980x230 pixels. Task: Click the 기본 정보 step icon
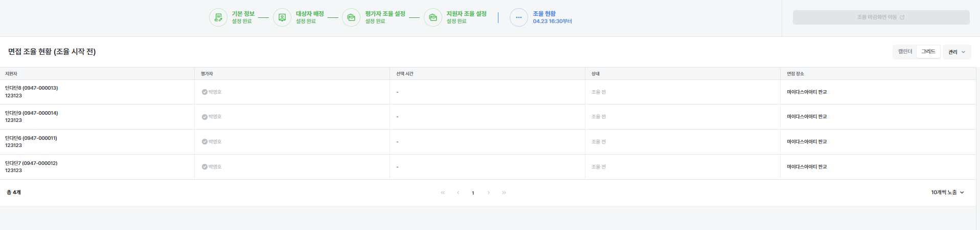[218, 17]
